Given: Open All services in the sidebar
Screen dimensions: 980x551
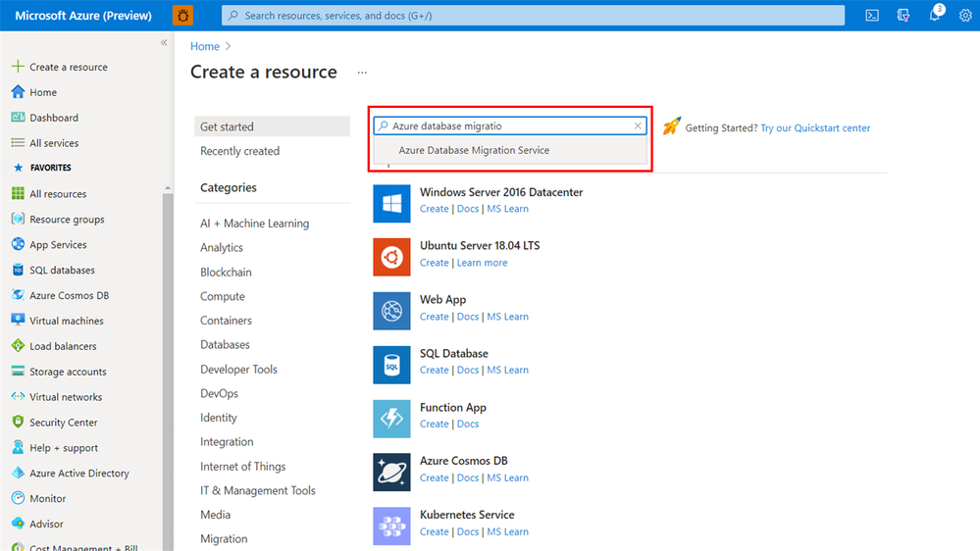Looking at the screenshot, I should click(x=54, y=143).
